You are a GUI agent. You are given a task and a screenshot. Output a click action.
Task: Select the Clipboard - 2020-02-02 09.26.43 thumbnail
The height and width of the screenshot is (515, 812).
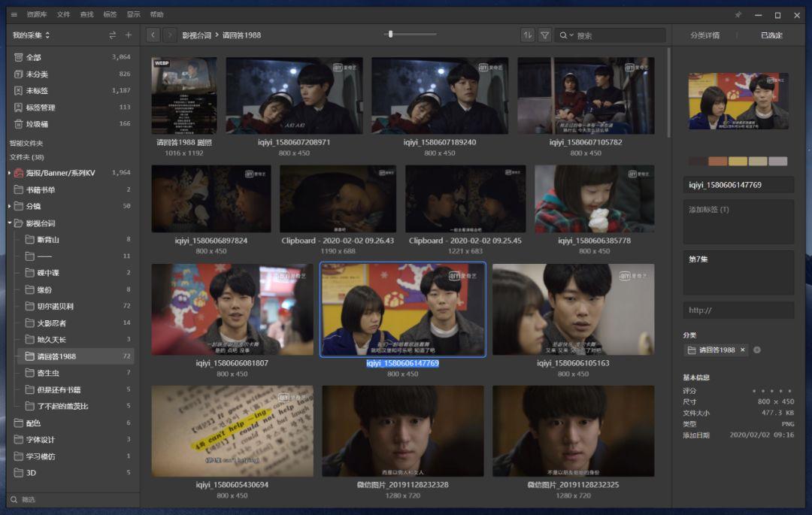(x=338, y=198)
